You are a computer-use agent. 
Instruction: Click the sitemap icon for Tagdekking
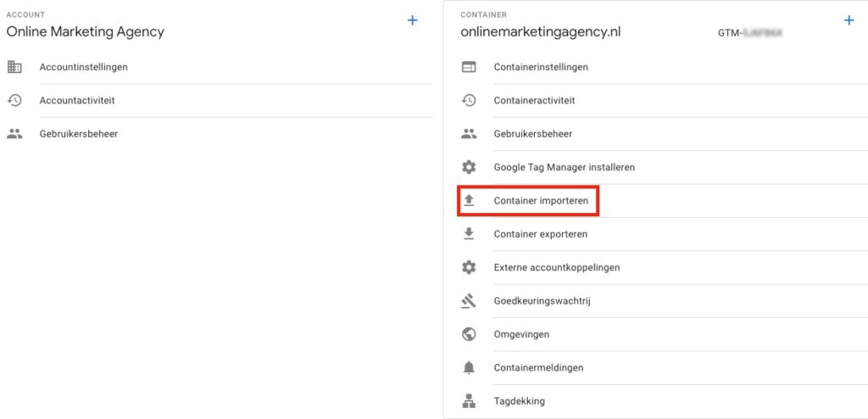point(469,400)
